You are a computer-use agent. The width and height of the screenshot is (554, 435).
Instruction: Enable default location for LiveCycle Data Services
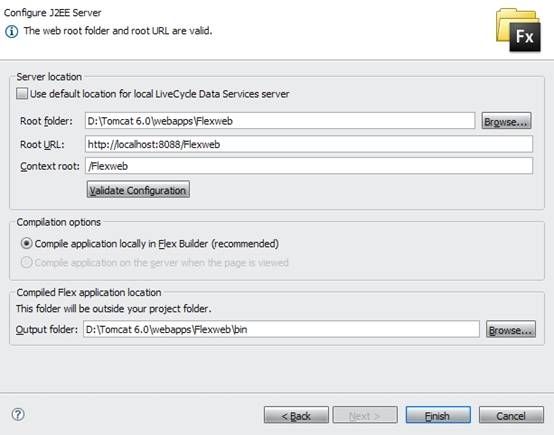point(22,94)
